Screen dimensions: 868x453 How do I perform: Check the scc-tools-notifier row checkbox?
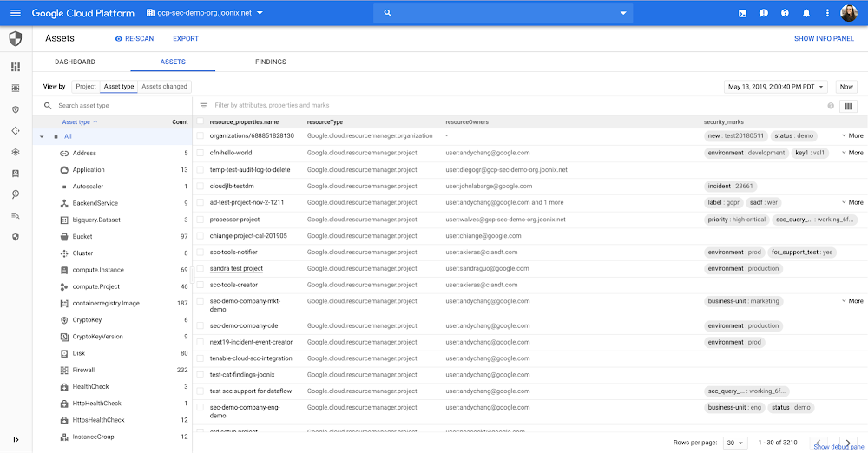coord(201,252)
